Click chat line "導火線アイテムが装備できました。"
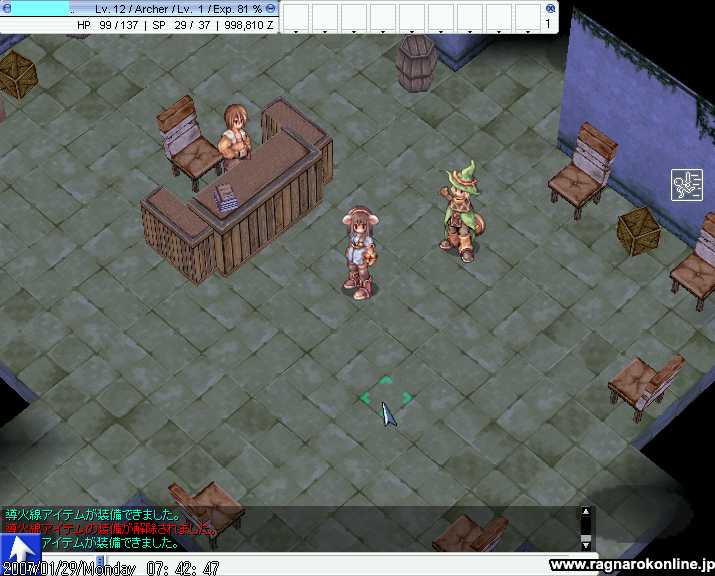 coord(93,515)
